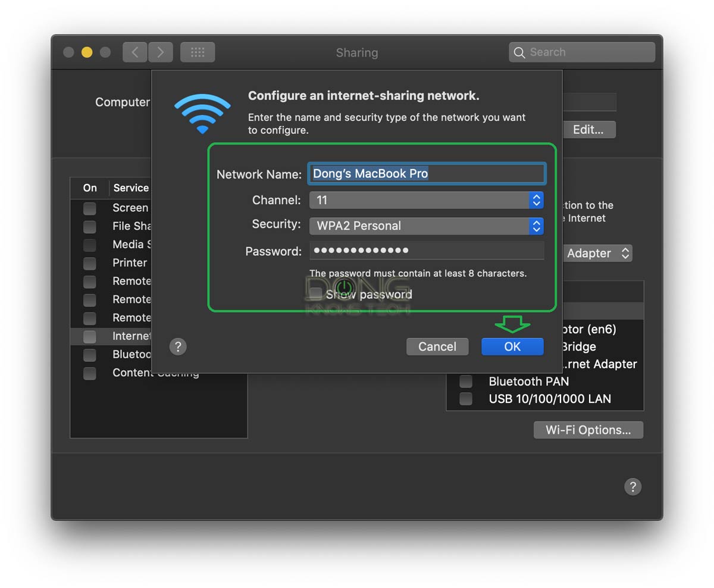
Task: Click the yellow minimize window button
Action: [x=87, y=52]
